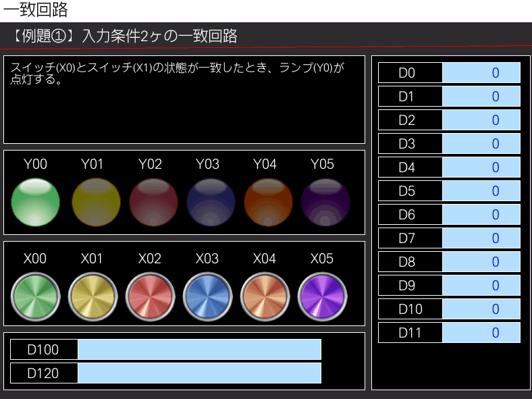Click the purple Y05 lamp

pyautogui.click(x=325, y=203)
